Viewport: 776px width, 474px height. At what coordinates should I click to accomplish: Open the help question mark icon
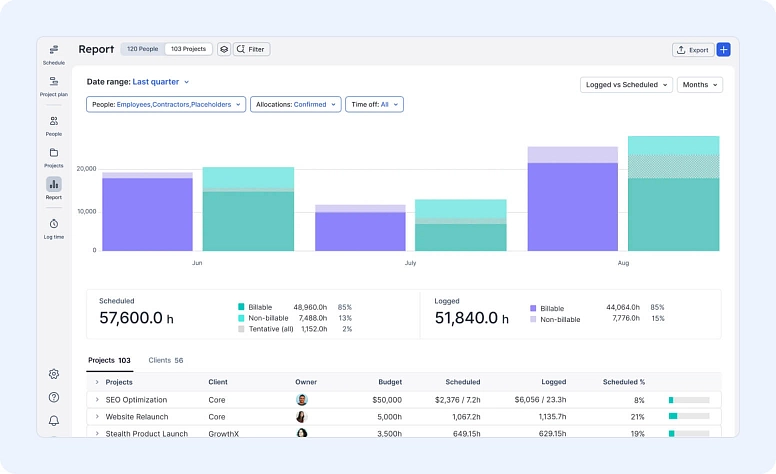coord(54,397)
